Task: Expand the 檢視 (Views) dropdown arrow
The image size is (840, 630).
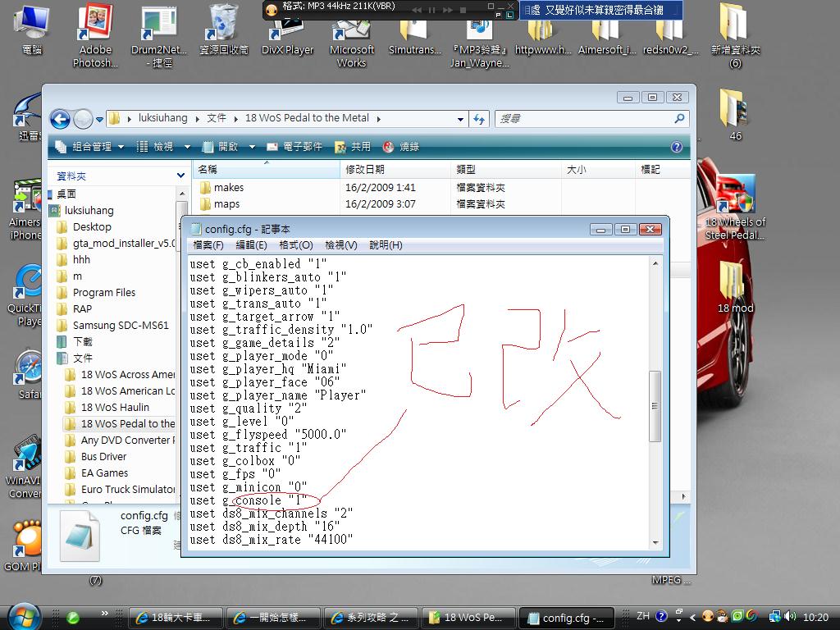Action: click(186, 147)
